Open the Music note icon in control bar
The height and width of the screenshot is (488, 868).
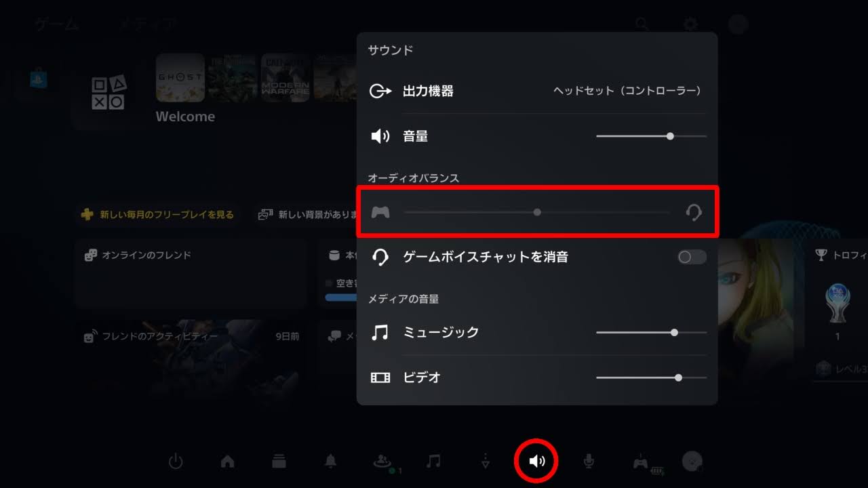point(433,462)
